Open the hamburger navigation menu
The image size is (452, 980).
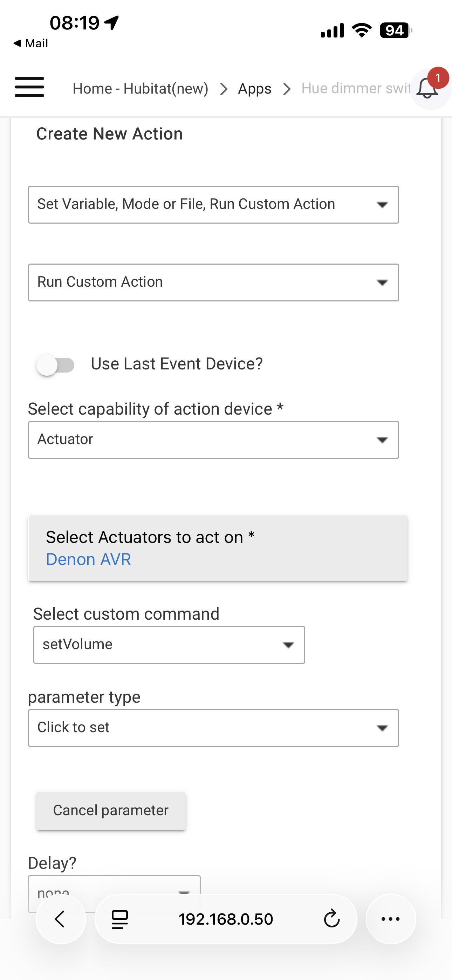(29, 88)
